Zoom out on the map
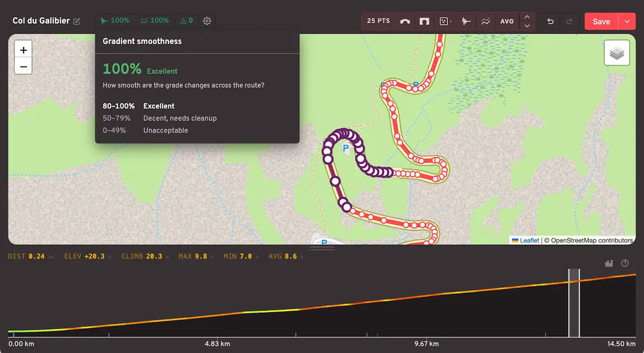The height and width of the screenshot is (353, 644). click(23, 66)
